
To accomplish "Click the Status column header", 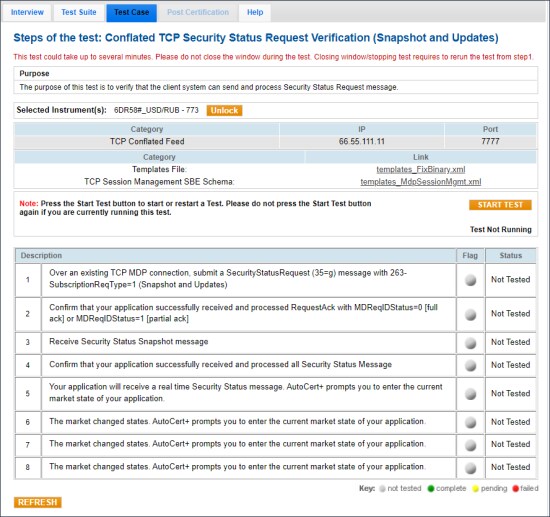I will [511, 256].
